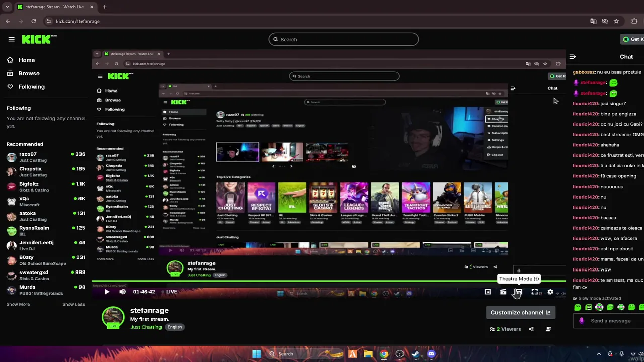
Task: Open recommended channel razo97
Action: [45, 157]
